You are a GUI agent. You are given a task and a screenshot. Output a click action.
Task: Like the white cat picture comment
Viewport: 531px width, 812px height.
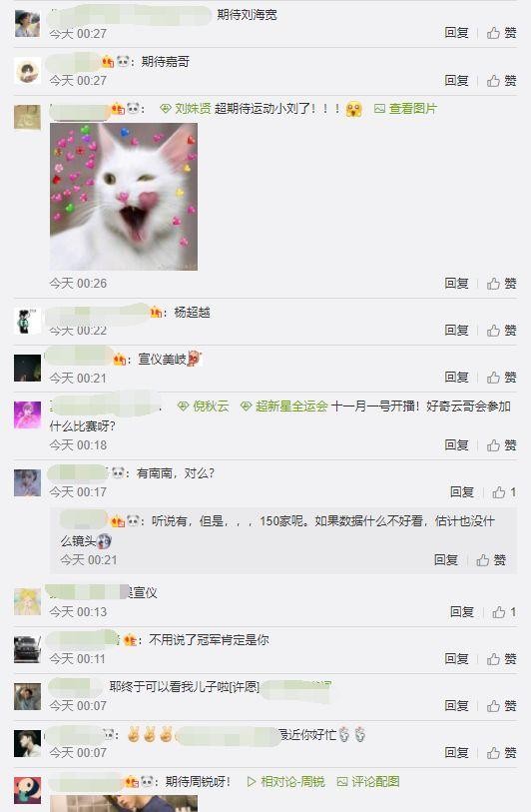[x=501, y=284]
